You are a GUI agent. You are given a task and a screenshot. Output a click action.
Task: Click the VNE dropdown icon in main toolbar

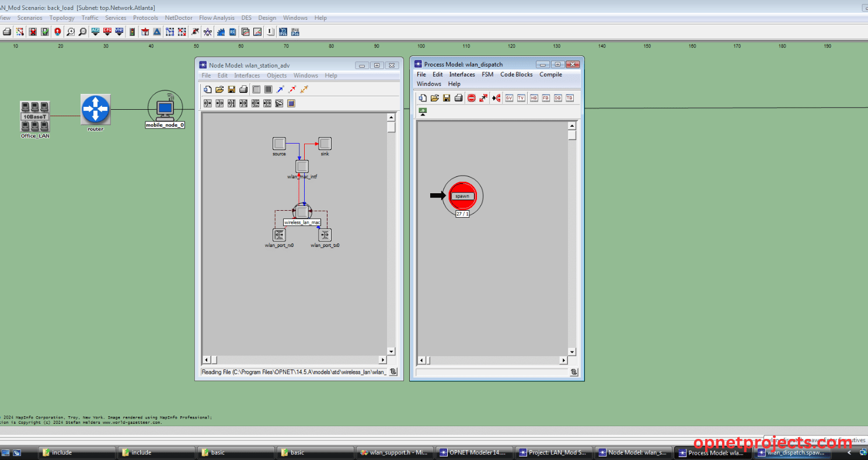coord(119,32)
